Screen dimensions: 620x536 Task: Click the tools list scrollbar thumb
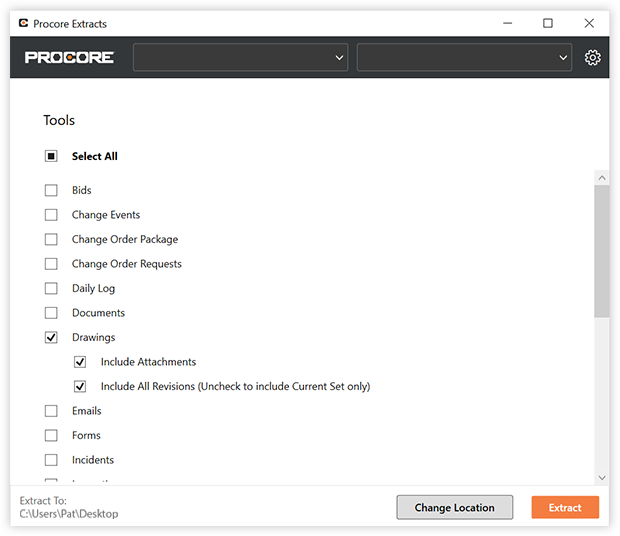click(602, 251)
